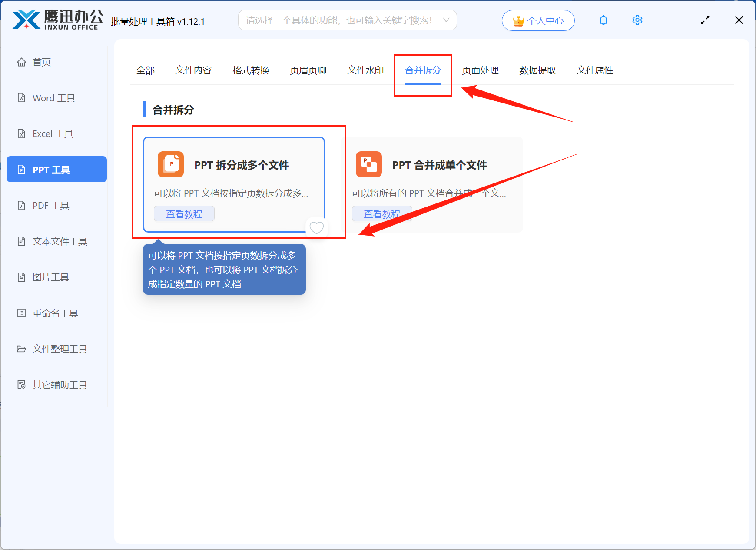Click the PPT merge file orange icon
Image resolution: width=756 pixels, height=550 pixels.
(x=368, y=164)
